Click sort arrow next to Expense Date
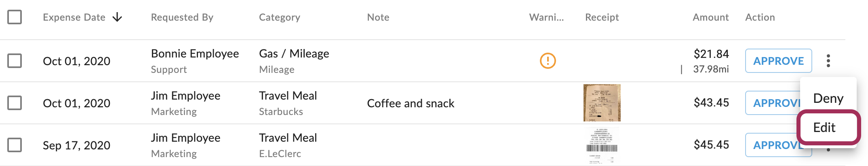 pyautogui.click(x=117, y=17)
